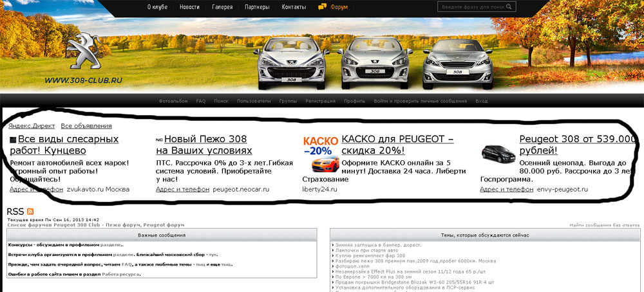Click the 'Темы, которые обсуждаются сейчас' header

(485, 235)
